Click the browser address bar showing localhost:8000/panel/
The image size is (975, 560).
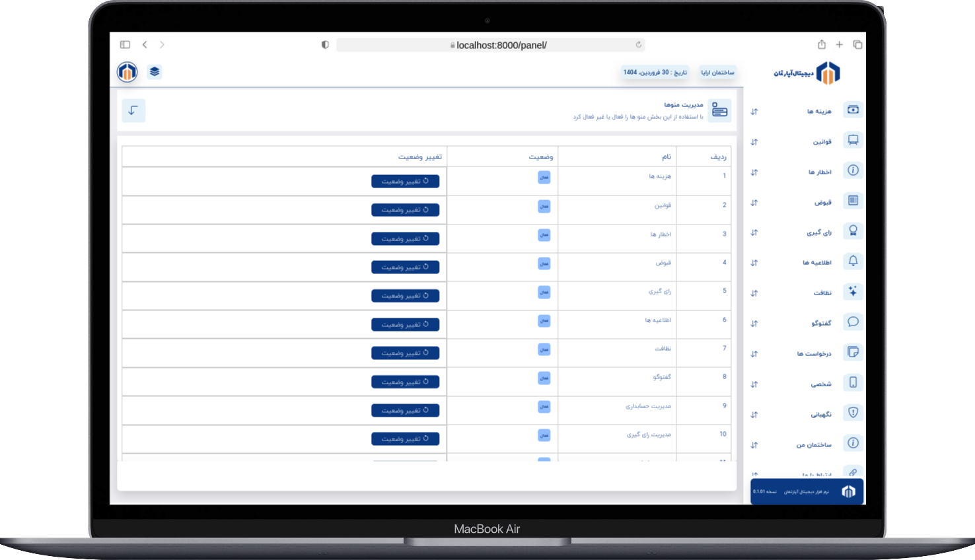[490, 45]
